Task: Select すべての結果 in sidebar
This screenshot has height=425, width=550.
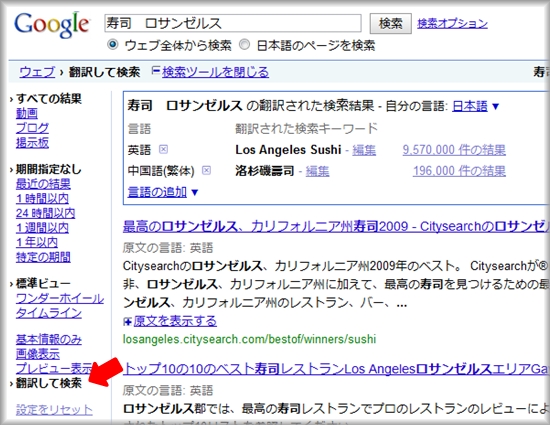Action: pos(48,99)
